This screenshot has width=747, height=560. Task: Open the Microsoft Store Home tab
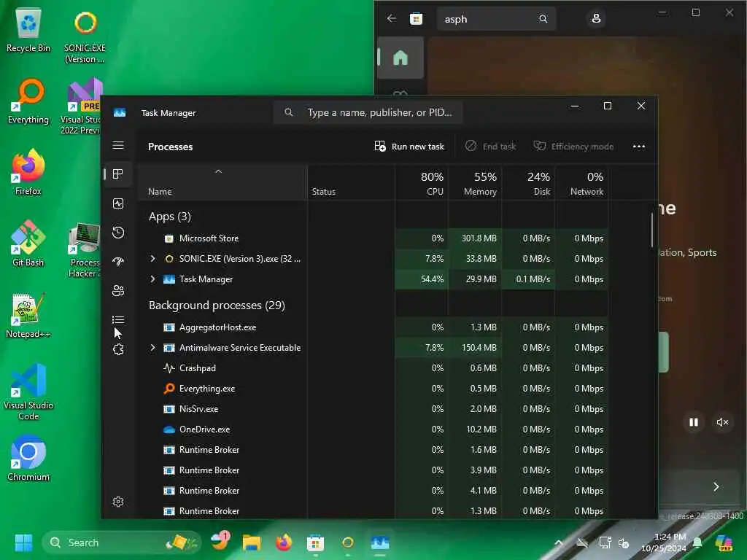pos(400,58)
